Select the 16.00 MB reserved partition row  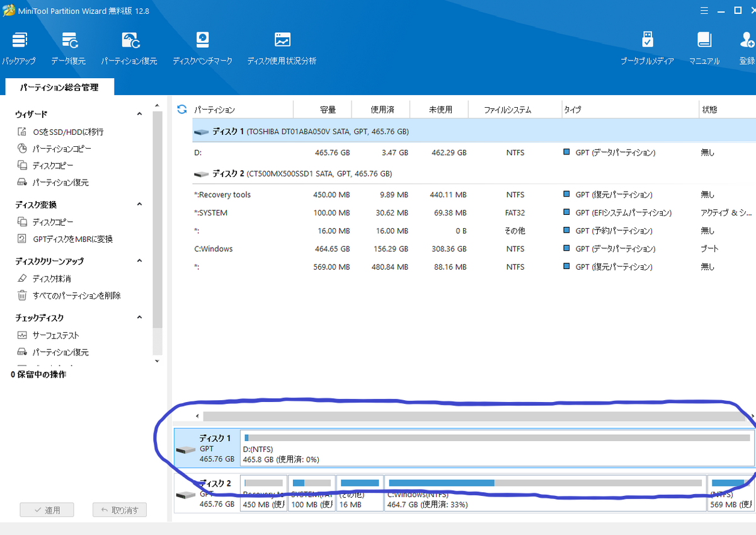474,231
